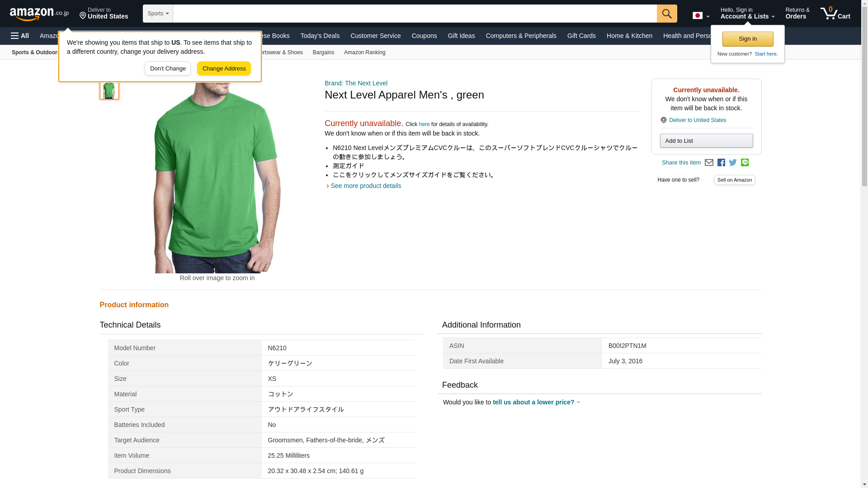The width and height of the screenshot is (868, 488).
Task: Open Amazon Ranking subnav tab
Action: tap(364, 52)
